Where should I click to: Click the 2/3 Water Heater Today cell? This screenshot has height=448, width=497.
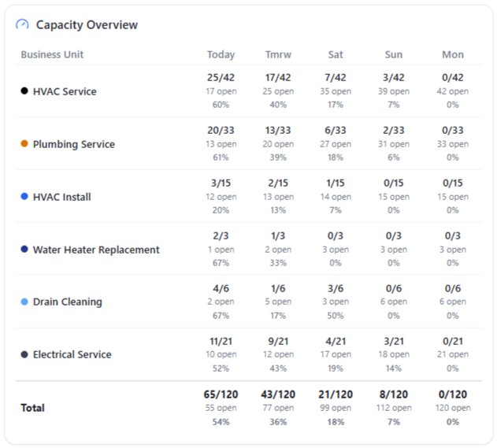click(x=221, y=249)
